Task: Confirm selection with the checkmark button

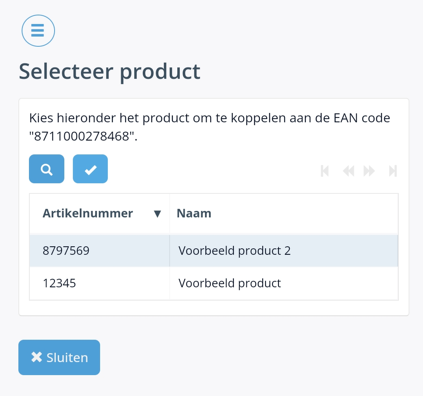Action: tap(90, 169)
